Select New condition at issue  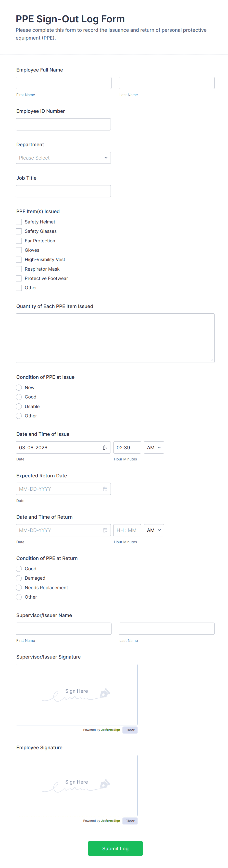(x=19, y=387)
